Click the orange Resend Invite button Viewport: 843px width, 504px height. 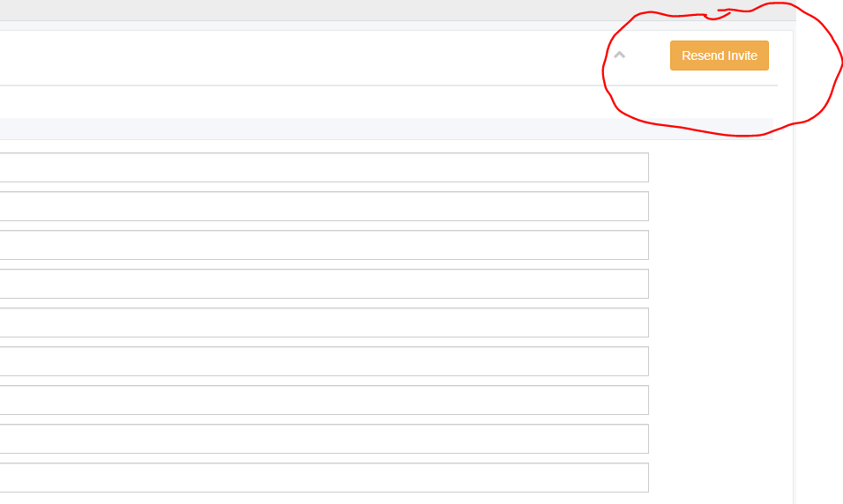(719, 56)
